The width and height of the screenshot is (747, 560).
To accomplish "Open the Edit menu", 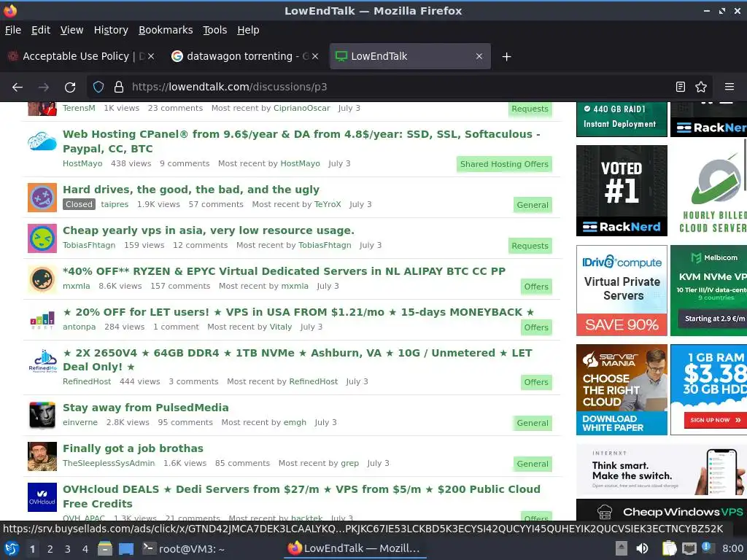I will (x=41, y=30).
